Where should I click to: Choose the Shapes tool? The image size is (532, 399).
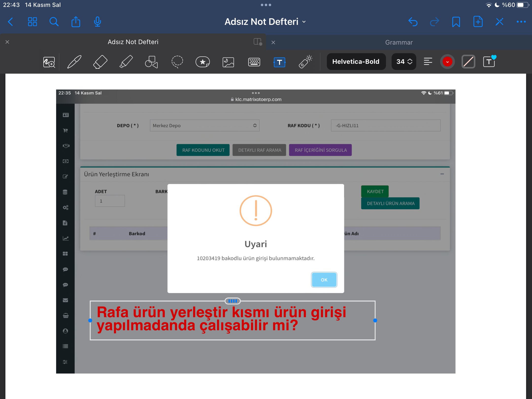coord(151,62)
